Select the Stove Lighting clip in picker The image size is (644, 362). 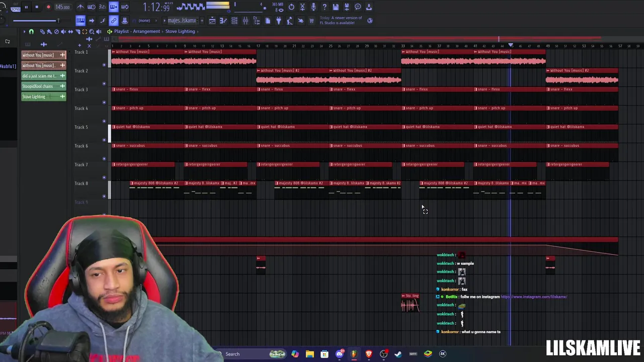(43, 97)
